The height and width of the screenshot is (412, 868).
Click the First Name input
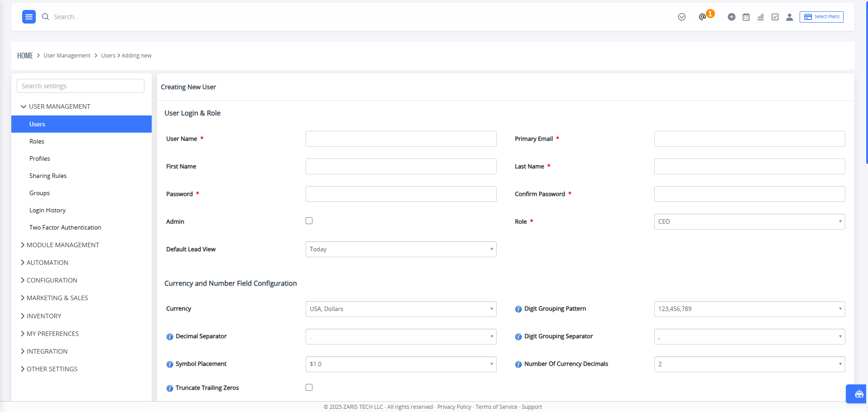click(x=401, y=166)
